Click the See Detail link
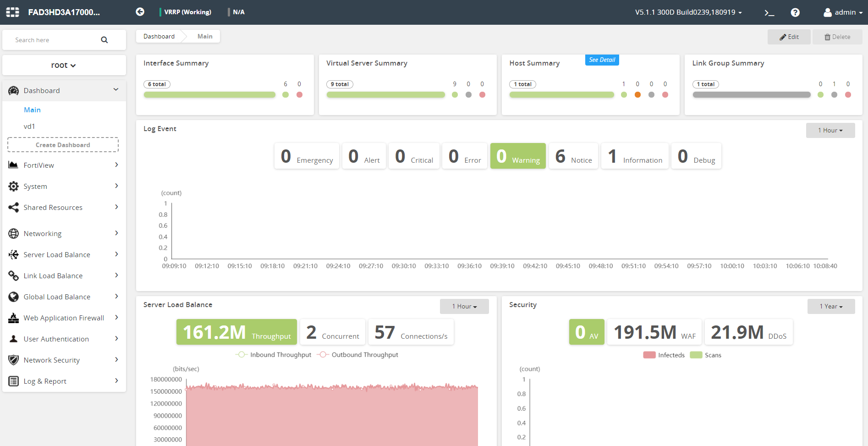 (602, 60)
